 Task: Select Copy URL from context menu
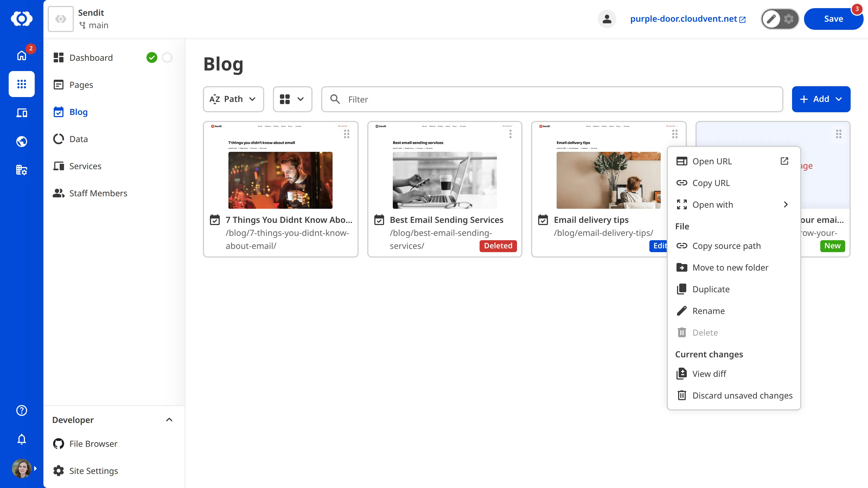(734, 183)
